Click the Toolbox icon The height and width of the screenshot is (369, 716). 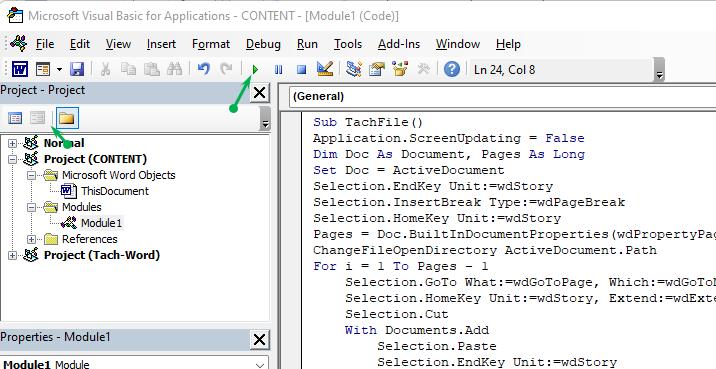coord(423,69)
